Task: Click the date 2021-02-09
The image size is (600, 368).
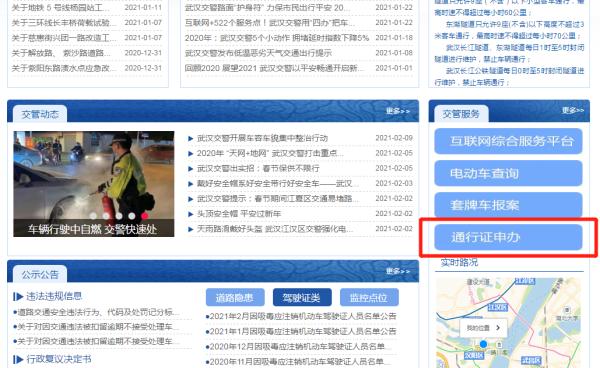Action: click(394, 138)
